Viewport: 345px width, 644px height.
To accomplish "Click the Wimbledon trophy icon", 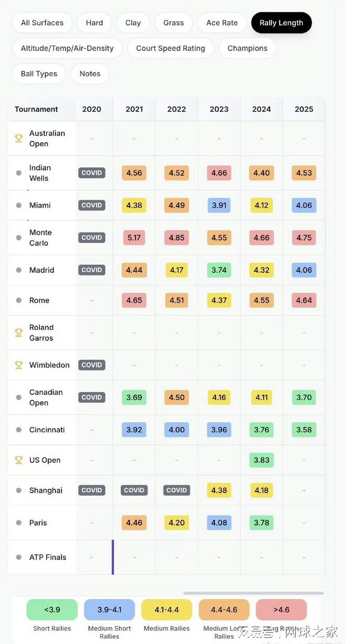I will point(19,365).
